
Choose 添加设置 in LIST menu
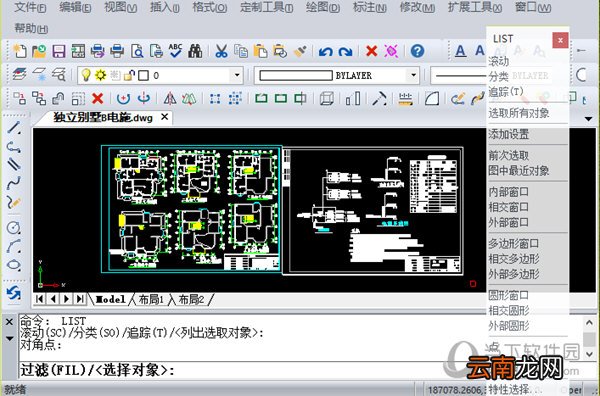coord(509,134)
